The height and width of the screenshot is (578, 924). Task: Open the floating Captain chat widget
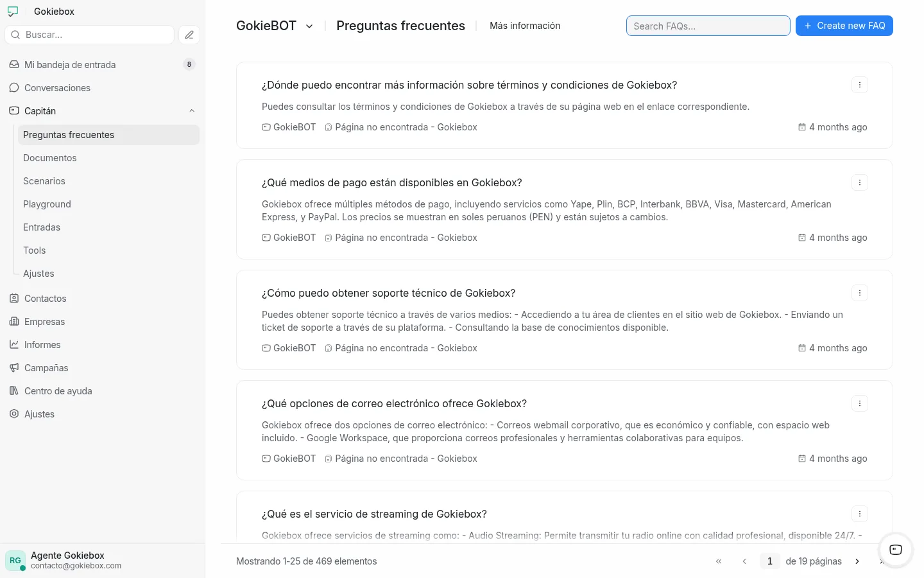pos(896,550)
